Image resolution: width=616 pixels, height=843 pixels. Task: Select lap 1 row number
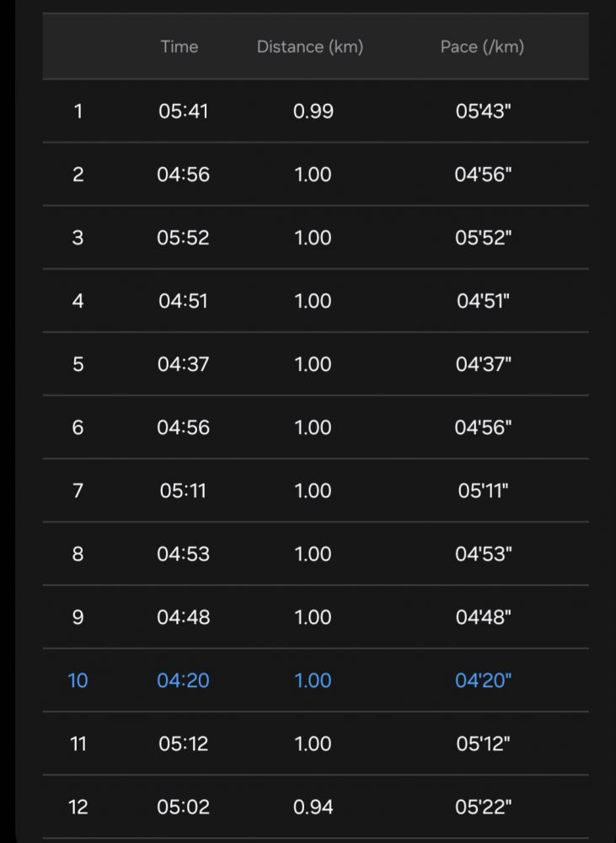78,111
